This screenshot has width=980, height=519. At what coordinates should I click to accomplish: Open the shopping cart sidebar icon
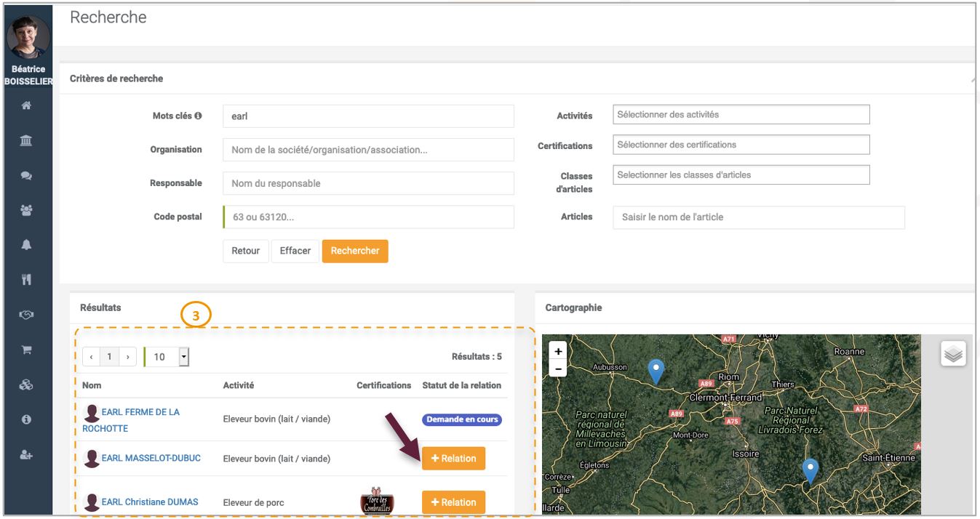pos(26,350)
